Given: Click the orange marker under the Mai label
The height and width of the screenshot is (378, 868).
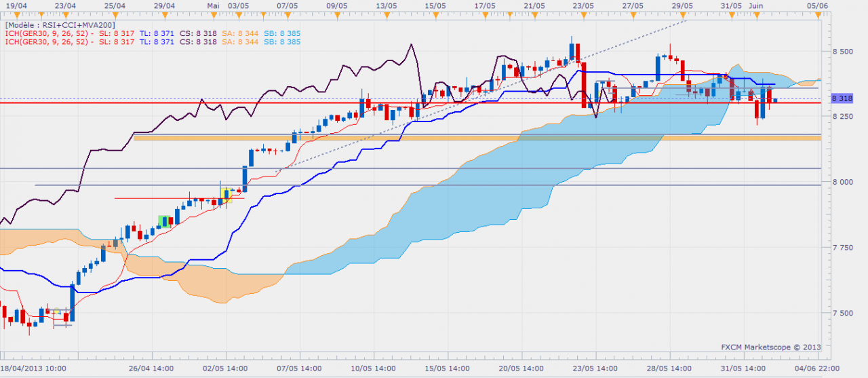Looking at the screenshot, I should point(214,14).
